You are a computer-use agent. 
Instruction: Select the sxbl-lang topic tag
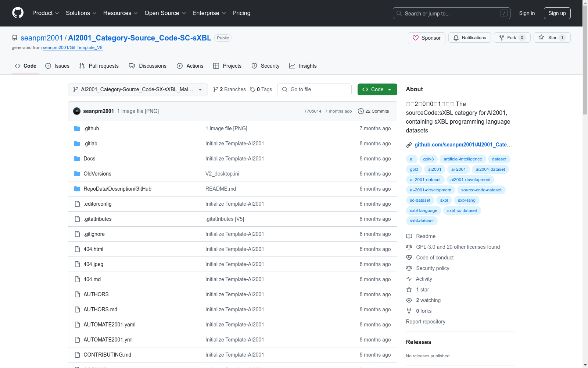click(x=467, y=200)
